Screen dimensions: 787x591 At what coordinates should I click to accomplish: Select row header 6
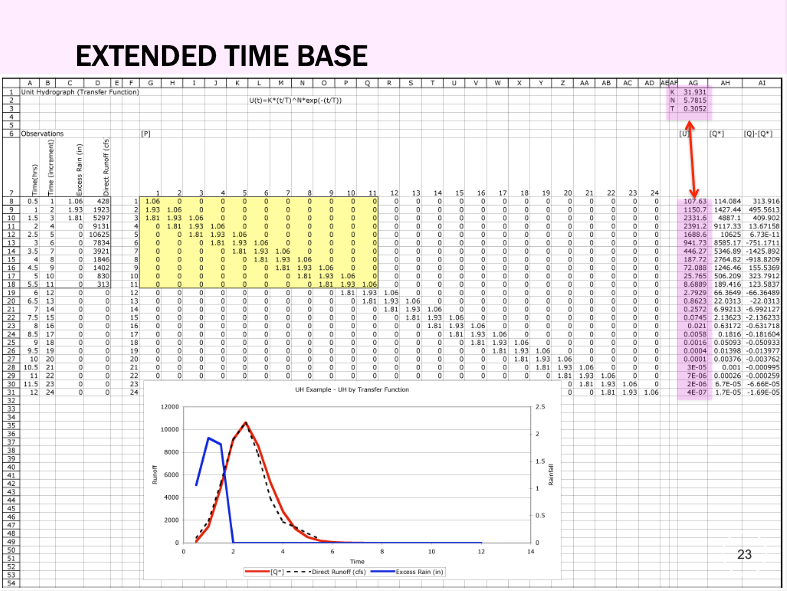pos(11,134)
